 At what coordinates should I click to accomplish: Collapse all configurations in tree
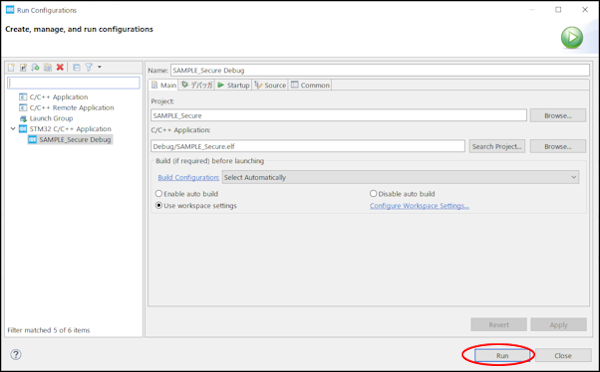(77, 67)
